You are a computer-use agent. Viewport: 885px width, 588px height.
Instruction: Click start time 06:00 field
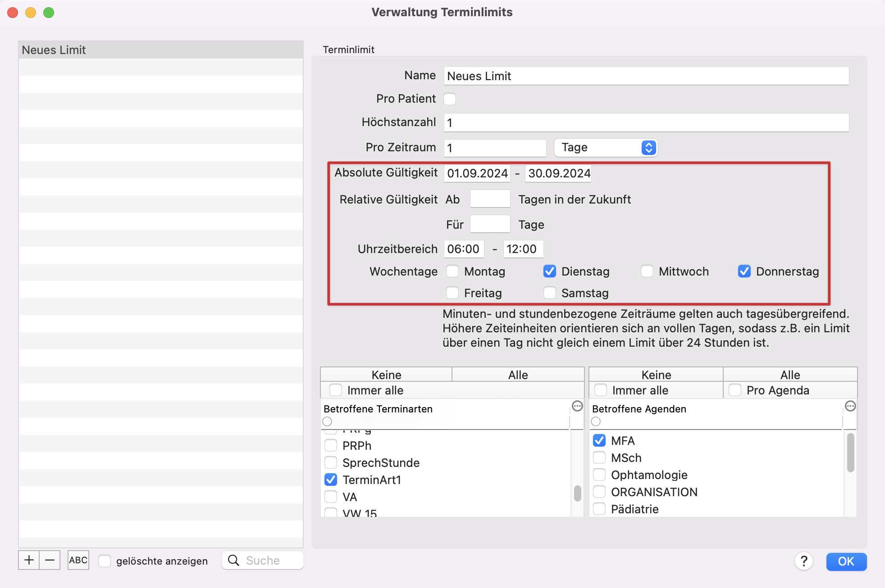point(464,249)
